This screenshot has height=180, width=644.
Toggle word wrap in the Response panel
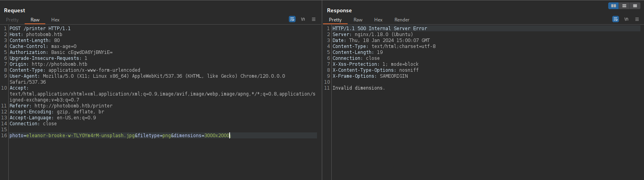click(615, 19)
